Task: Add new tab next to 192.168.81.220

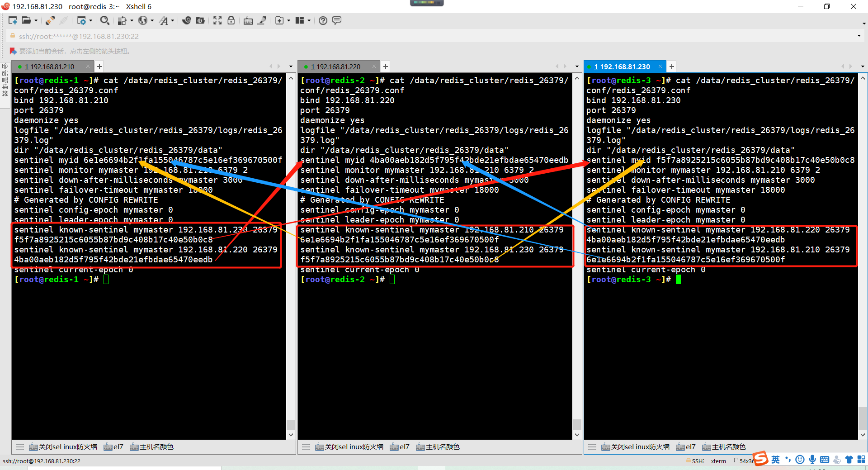Action: click(386, 66)
